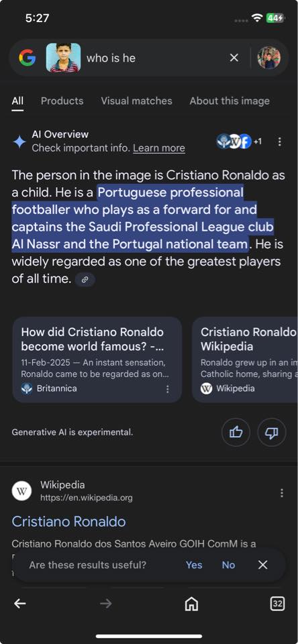Screen dimensions: 298x644
Task: Answer No to results useful prompt
Action: click(229, 565)
